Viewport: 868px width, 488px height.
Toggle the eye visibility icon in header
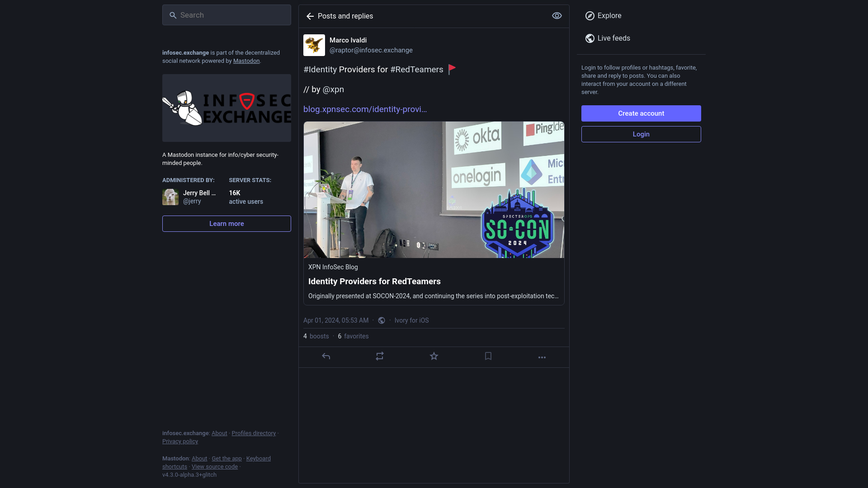point(557,16)
